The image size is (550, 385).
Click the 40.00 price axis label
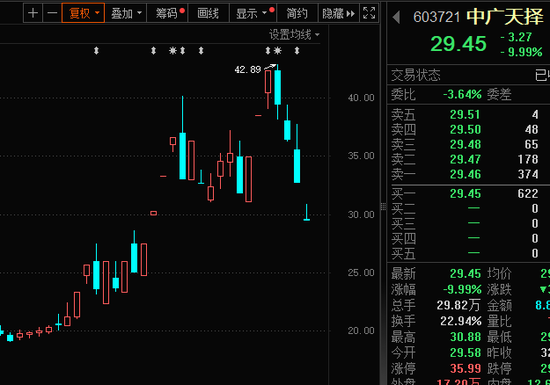[361, 98]
